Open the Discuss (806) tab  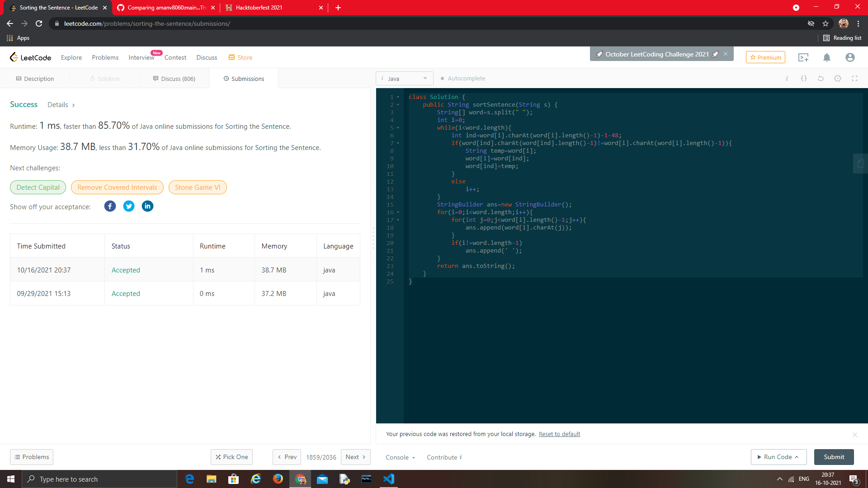click(x=174, y=79)
